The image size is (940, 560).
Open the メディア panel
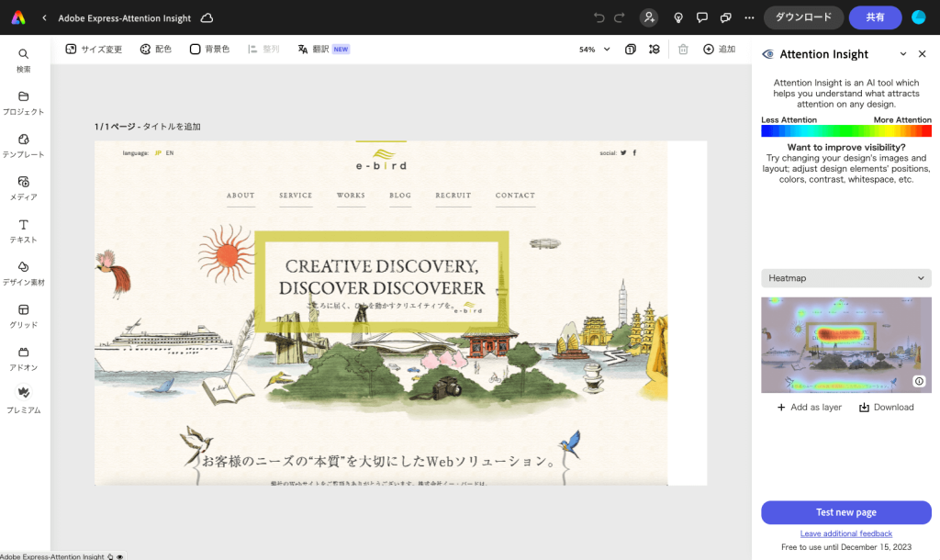[x=23, y=188]
